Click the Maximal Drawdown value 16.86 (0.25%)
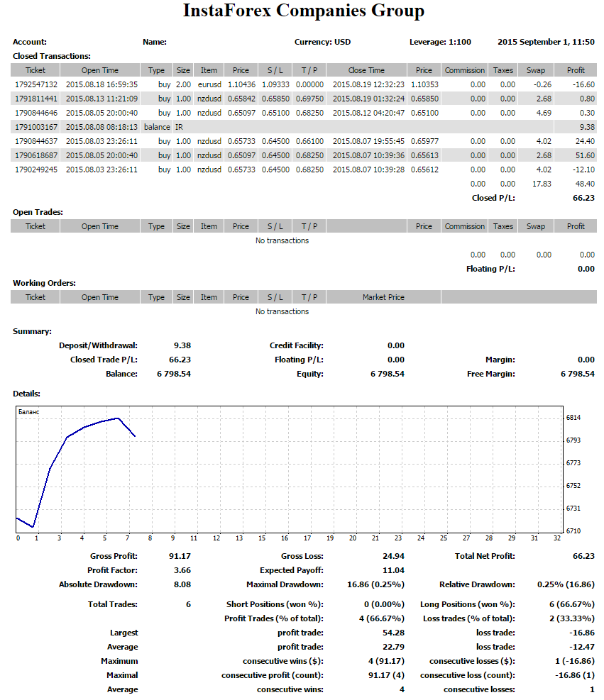The width and height of the screenshot is (604, 700). pos(375,585)
